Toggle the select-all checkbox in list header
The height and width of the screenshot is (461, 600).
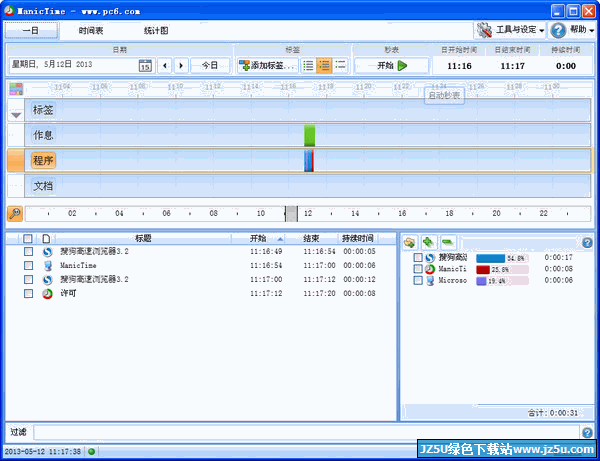[x=28, y=239]
